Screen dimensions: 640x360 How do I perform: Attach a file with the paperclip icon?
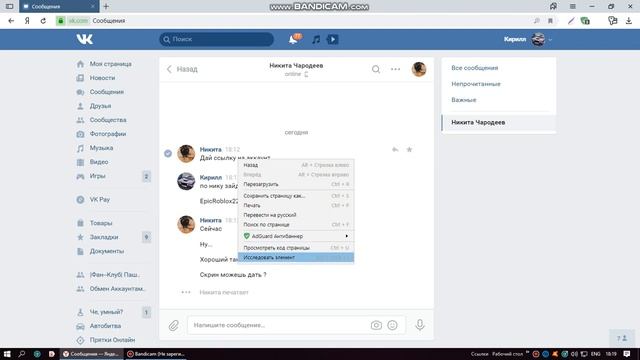[x=173, y=325]
